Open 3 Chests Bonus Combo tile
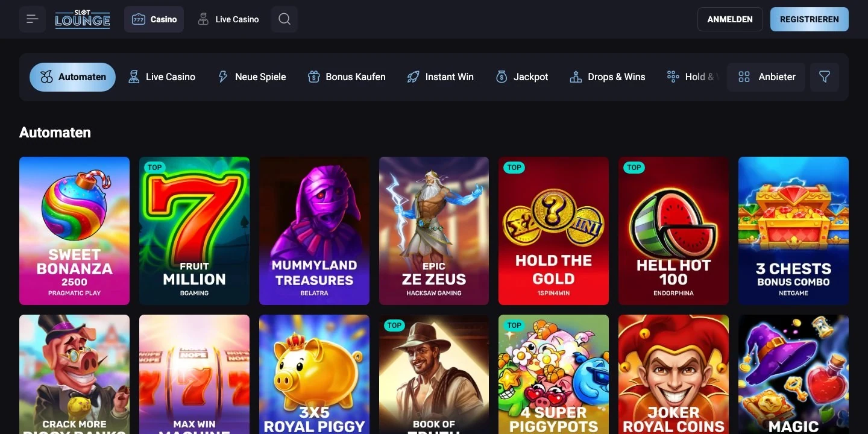Image resolution: width=868 pixels, height=434 pixels. 793,231
